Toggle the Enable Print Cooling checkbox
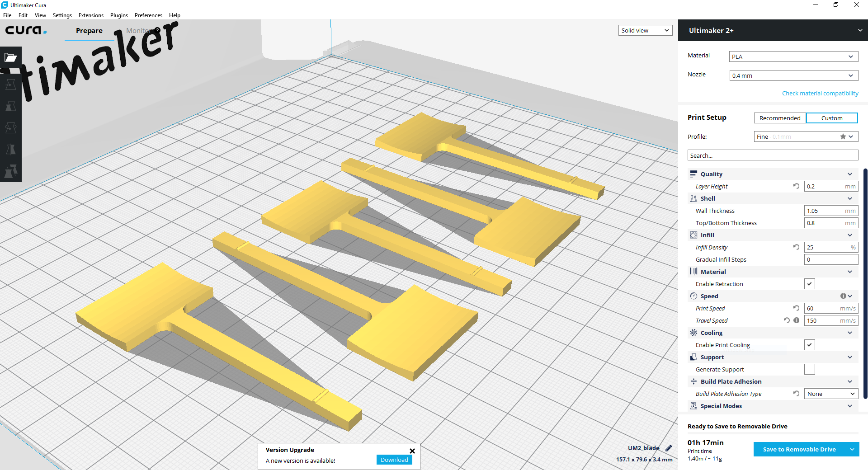 coord(810,345)
